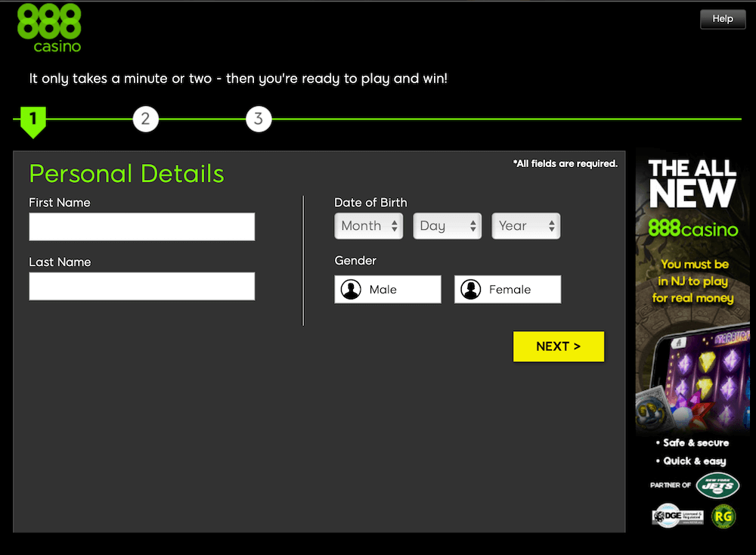Image resolution: width=756 pixels, height=555 pixels.
Task: Focus the Last Name input field
Action: pos(142,286)
